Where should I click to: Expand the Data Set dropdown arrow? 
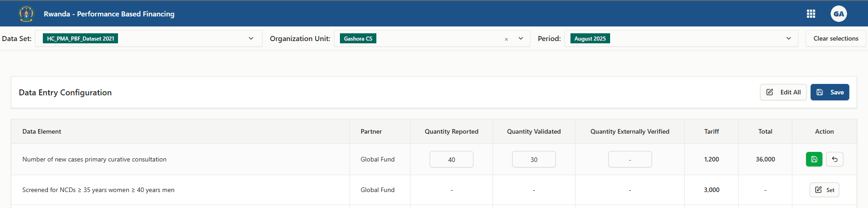pyautogui.click(x=251, y=38)
